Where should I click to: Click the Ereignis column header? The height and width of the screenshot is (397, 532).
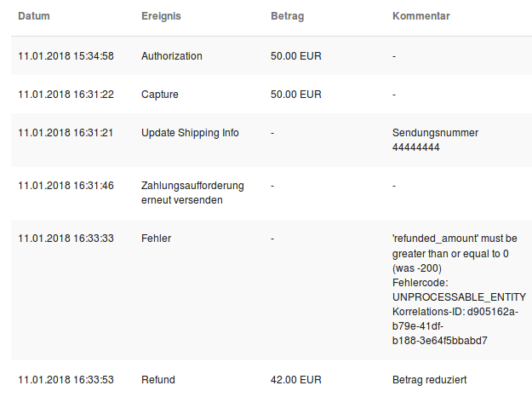click(x=161, y=16)
